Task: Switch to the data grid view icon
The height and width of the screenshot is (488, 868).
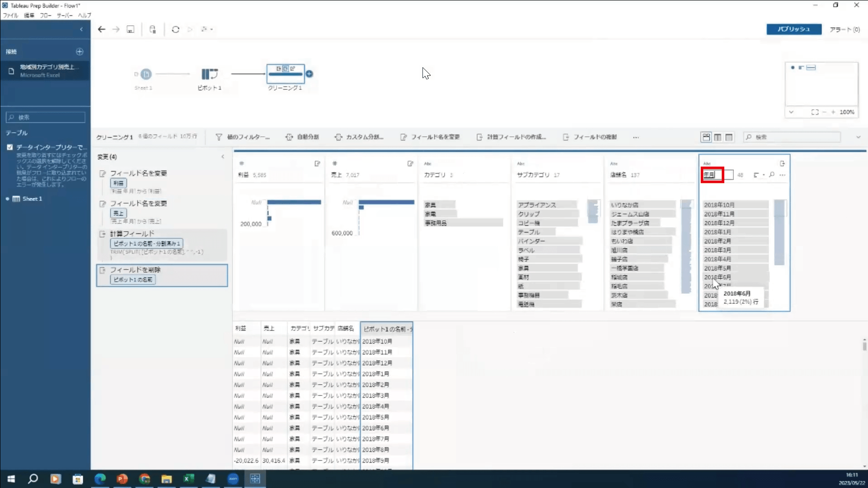Action: coord(718,137)
